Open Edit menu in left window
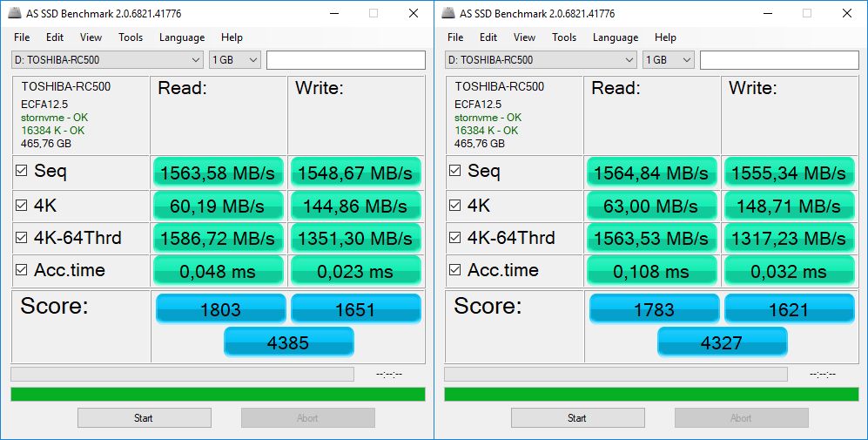The image size is (868, 440). click(x=55, y=37)
